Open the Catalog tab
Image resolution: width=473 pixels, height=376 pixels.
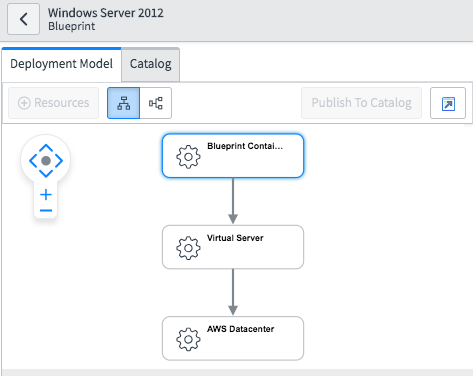(x=151, y=64)
